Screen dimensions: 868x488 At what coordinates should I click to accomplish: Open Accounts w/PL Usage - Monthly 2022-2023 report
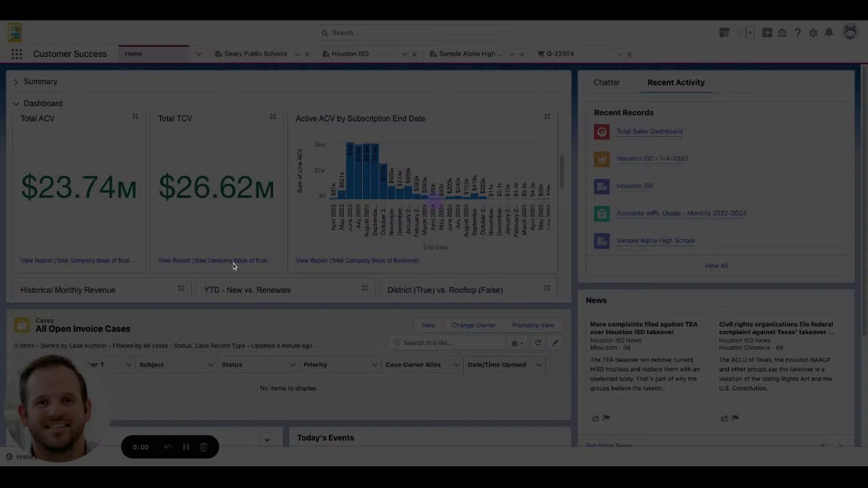(682, 213)
